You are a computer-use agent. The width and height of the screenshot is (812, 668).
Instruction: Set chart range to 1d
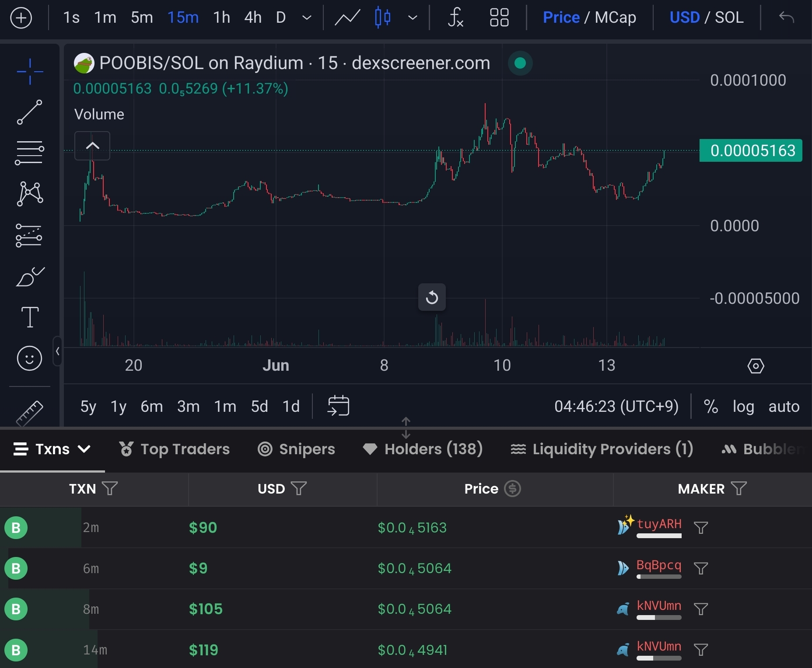(x=291, y=407)
